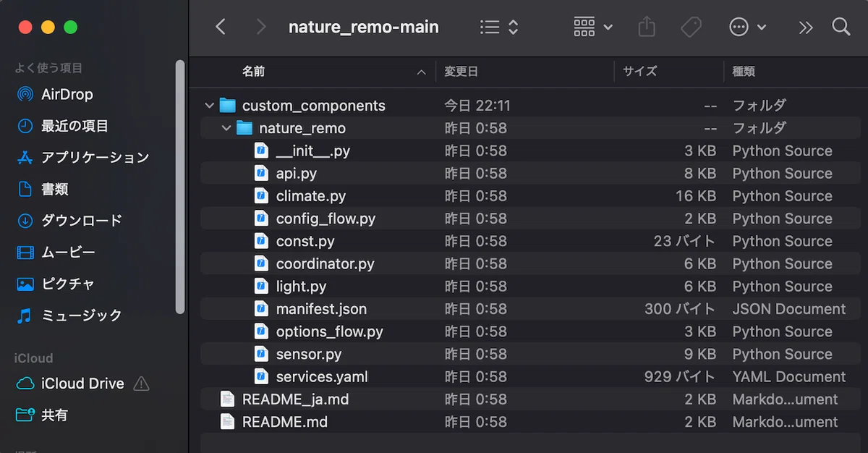The height and width of the screenshot is (453, 868).
Task: Collapse the nature_remo folder
Action: tap(226, 128)
